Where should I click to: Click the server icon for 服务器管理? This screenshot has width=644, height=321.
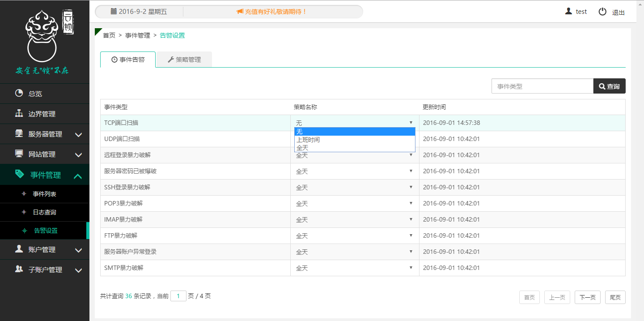coord(19,133)
